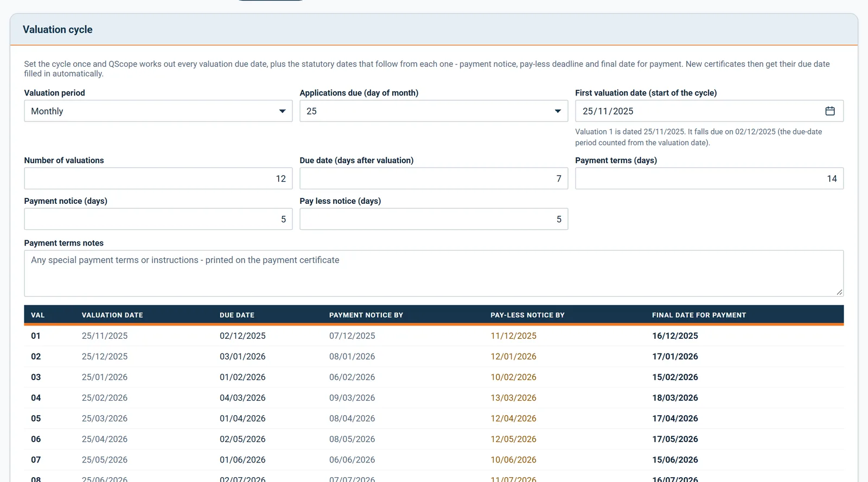868x482 pixels.
Task: Open the calendar picker for First valuation date
Action: pos(829,111)
